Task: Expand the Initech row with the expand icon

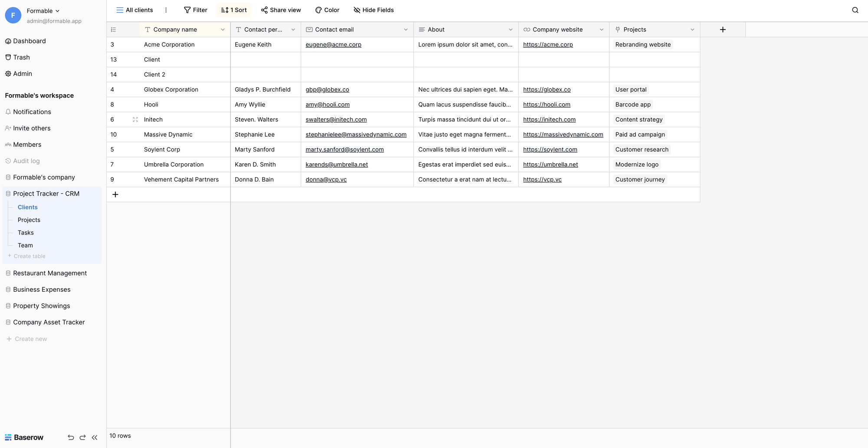Action: click(135, 119)
